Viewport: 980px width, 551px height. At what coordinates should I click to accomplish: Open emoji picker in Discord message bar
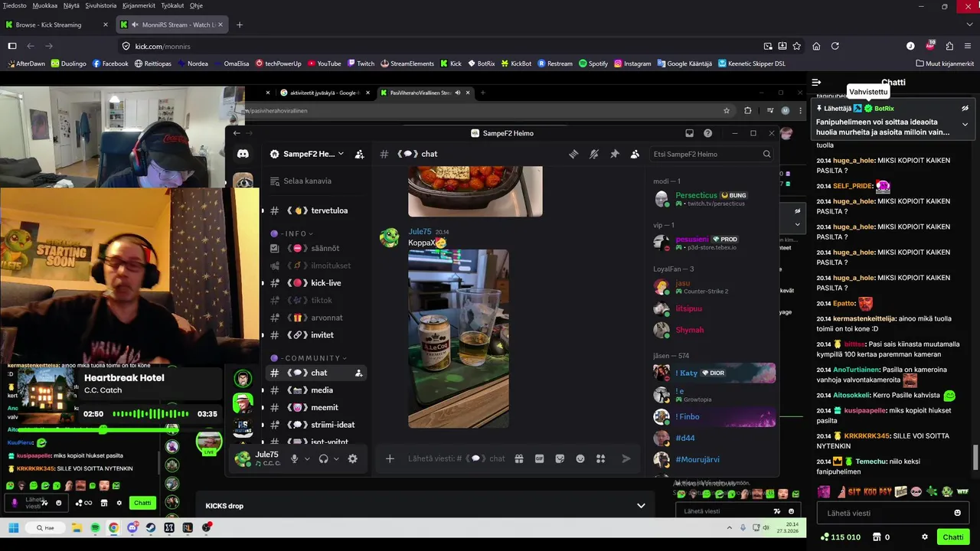[580, 458]
